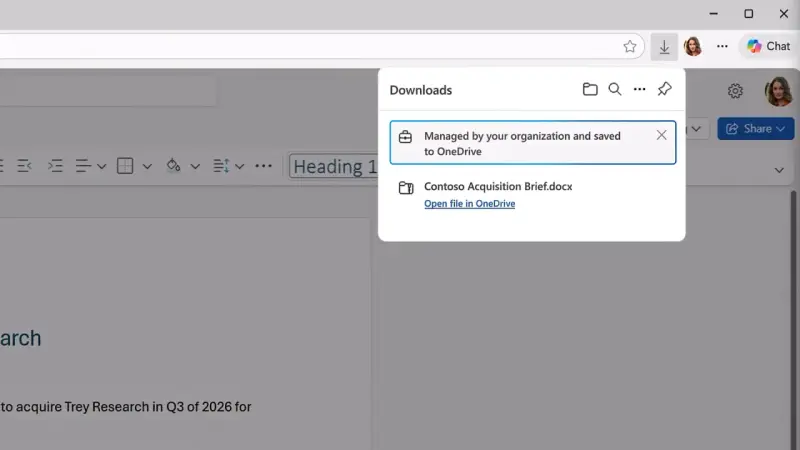Open browser Settings and more menu
This screenshot has height=450, width=800.
722,46
